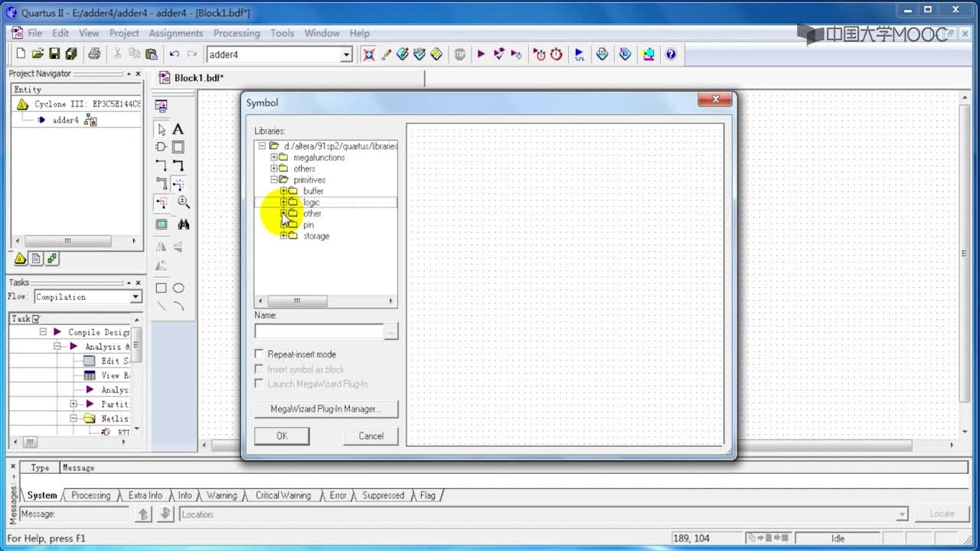Toggle the Task column header checkbox
Image resolution: width=980 pixels, height=551 pixels.
[x=36, y=318]
